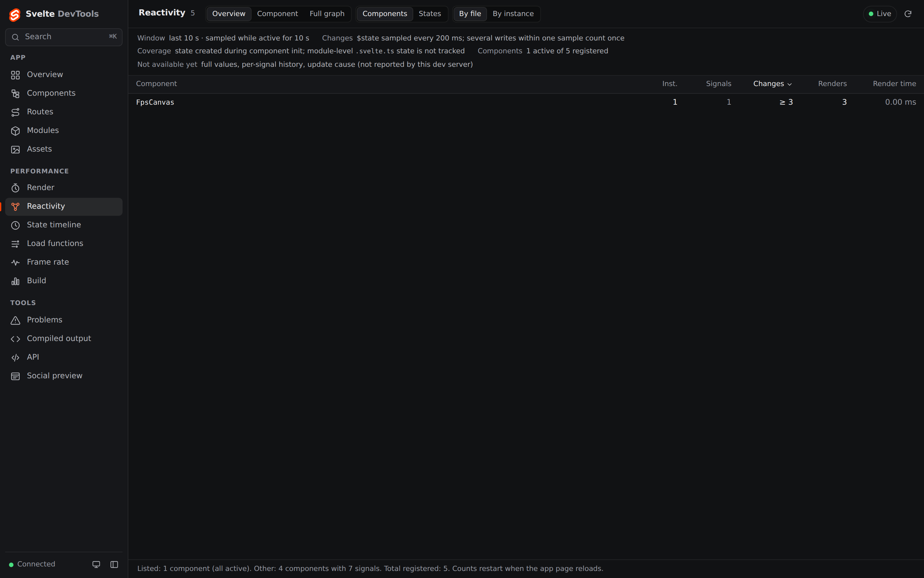Select the Overview view tab
This screenshot has height=578, width=924.
(229, 14)
